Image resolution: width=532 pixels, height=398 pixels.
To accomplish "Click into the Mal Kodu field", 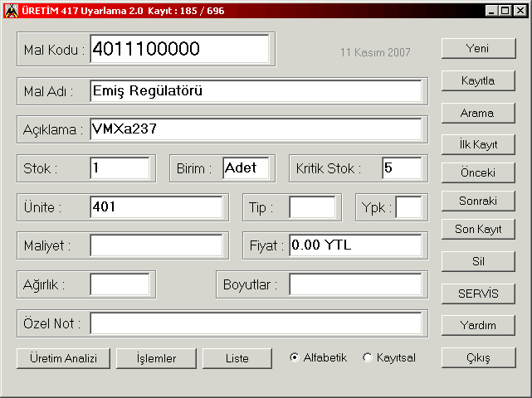I will (179, 50).
